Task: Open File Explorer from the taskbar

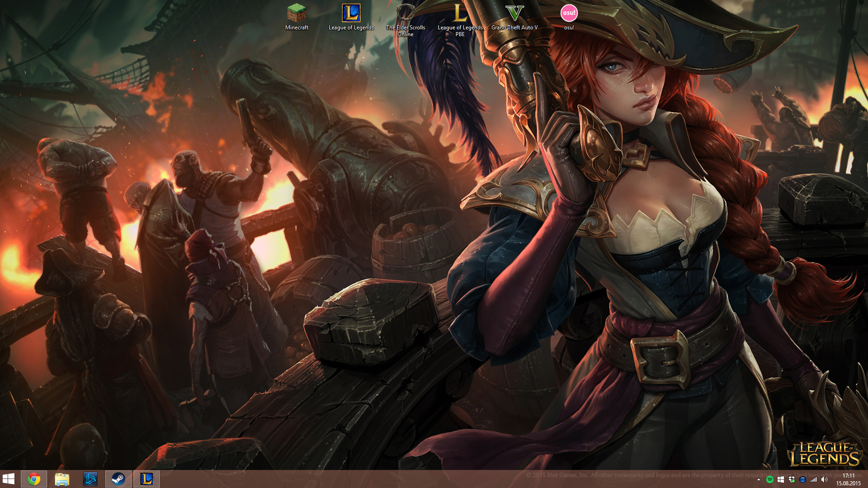Action: click(x=62, y=479)
